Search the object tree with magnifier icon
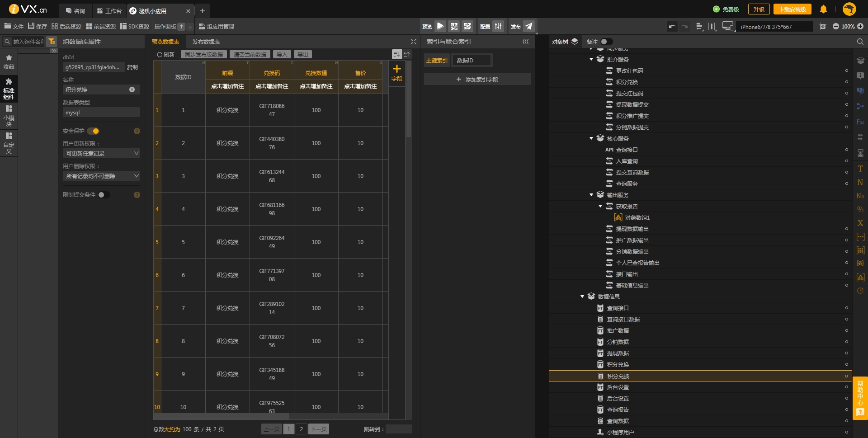 tap(860, 42)
